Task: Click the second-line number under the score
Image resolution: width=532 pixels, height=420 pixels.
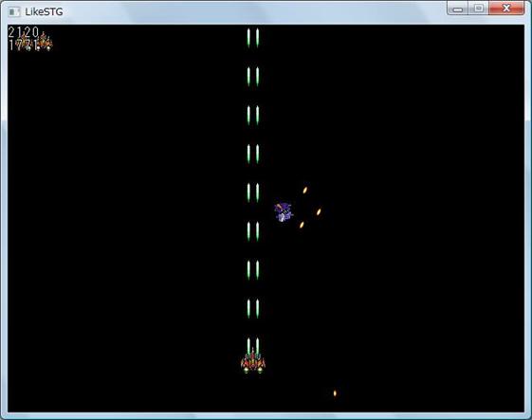Action: click(23, 45)
